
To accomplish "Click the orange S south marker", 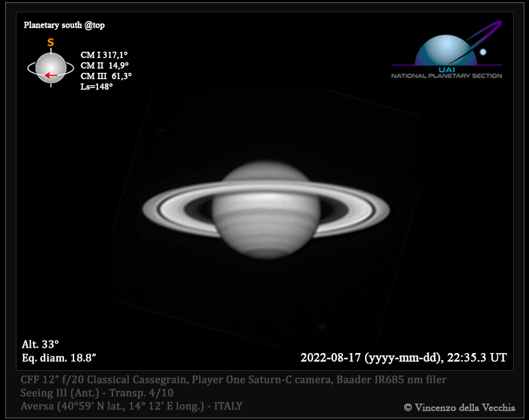I will click(x=51, y=42).
